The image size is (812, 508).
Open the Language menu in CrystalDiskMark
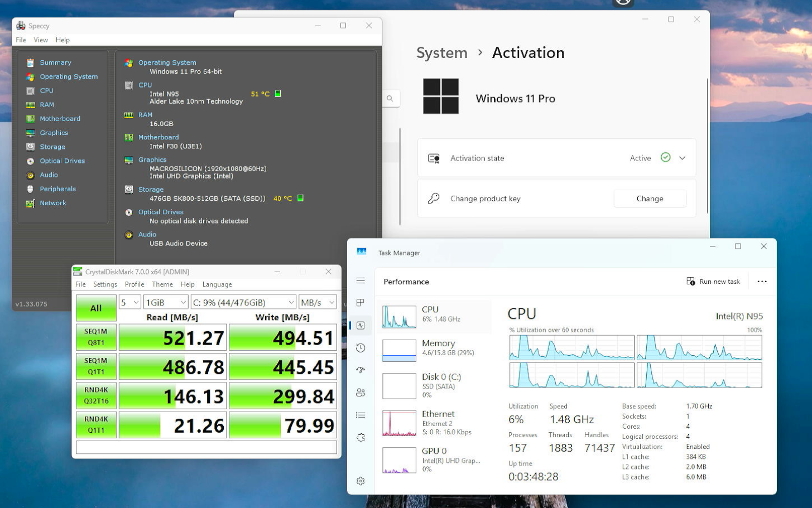pyautogui.click(x=217, y=284)
